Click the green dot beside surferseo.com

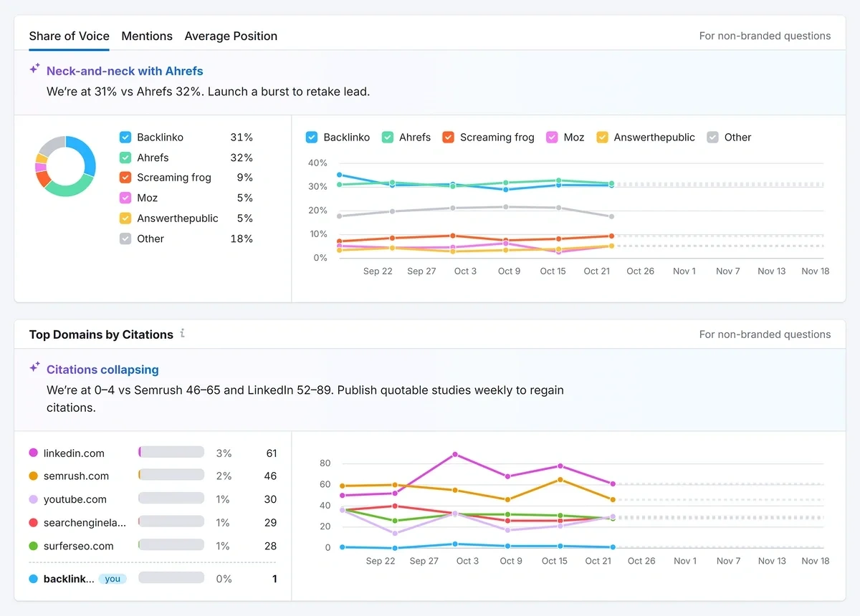(34, 545)
